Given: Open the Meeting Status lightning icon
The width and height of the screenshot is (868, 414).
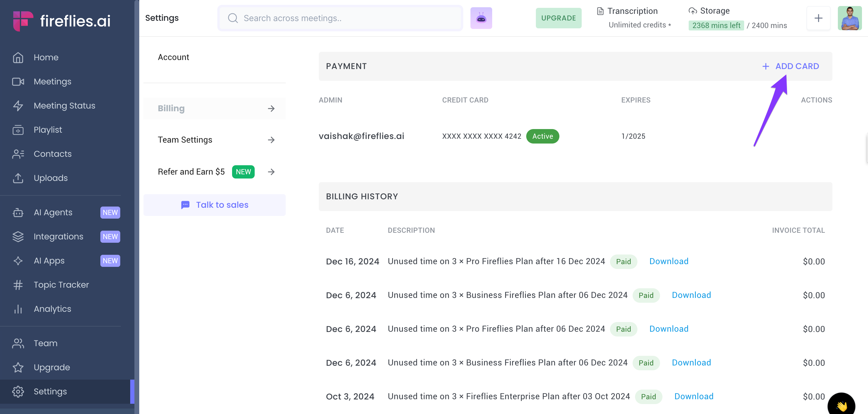Looking at the screenshot, I should (18, 106).
